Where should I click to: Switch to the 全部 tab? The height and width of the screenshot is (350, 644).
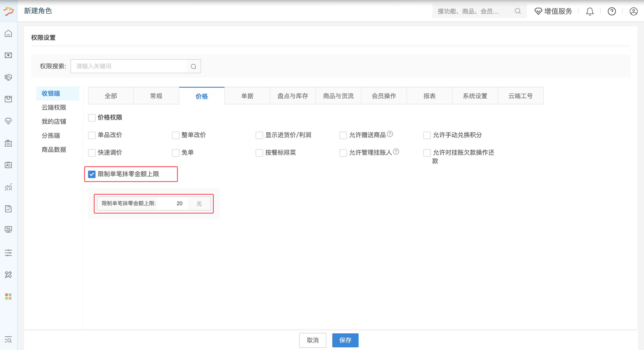coord(111,96)
